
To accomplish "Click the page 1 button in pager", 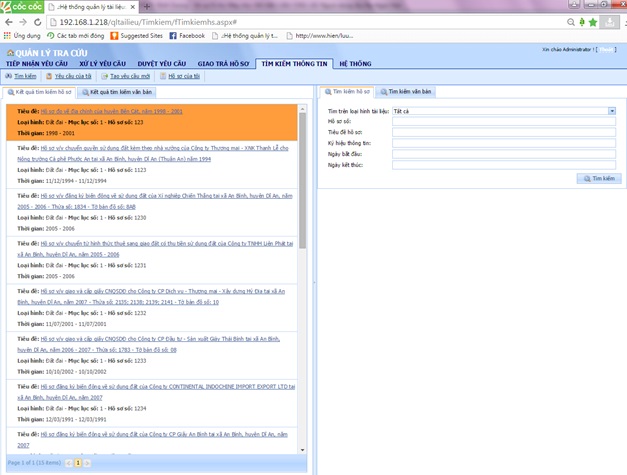I will [x=78, y=463].
